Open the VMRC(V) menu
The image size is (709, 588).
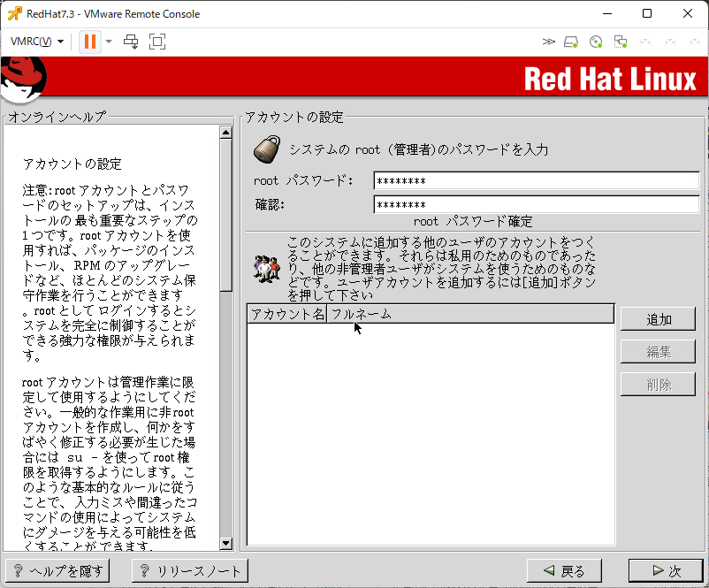coord(36,42)
